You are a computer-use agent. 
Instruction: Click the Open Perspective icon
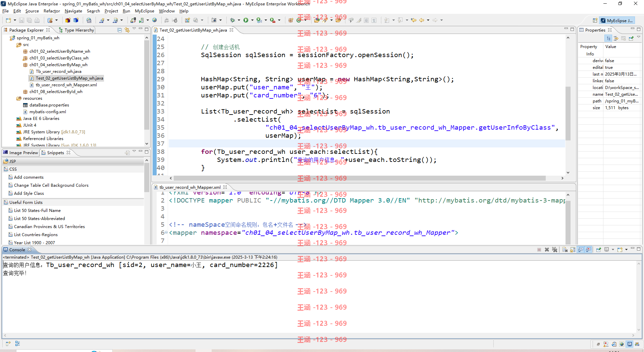pyautogui.click(x=595, y=20)
